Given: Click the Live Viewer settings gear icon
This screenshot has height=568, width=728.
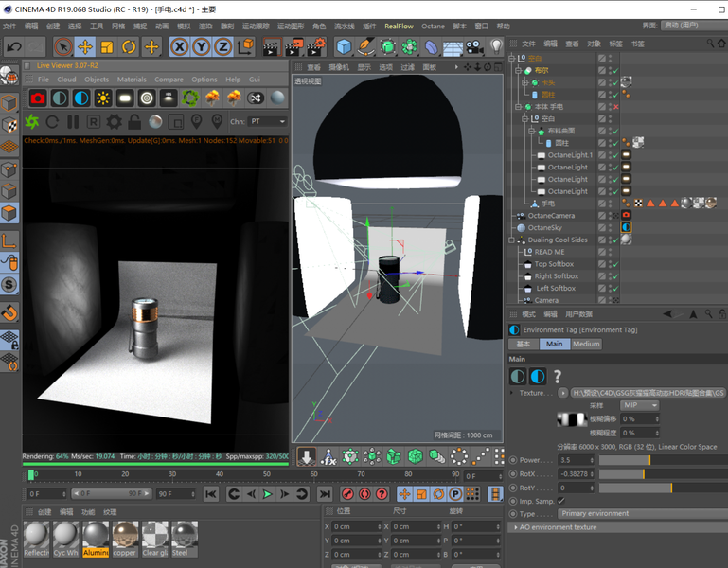Looking at the screenshot, I should pyautogui.click(x=115, y=122).
